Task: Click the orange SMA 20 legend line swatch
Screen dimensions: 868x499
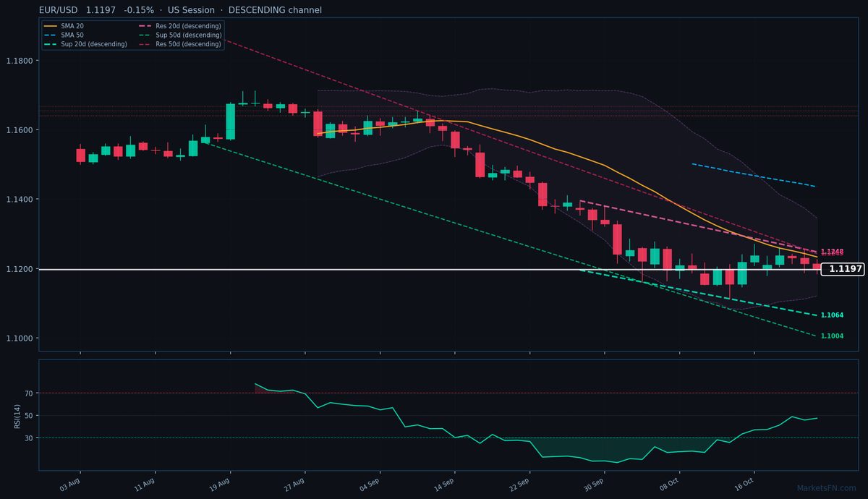Action: pyautogui.click(x=51, y=26)
